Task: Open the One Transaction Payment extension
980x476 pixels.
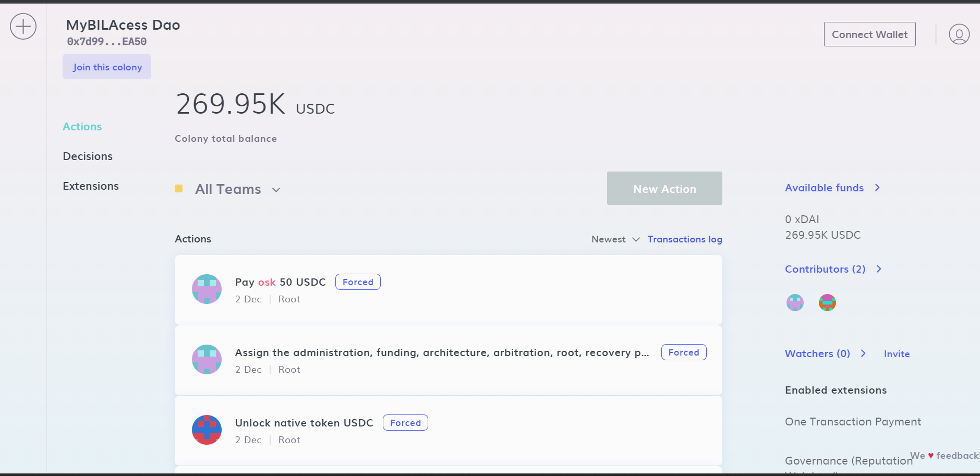Action: coord(853,422)
